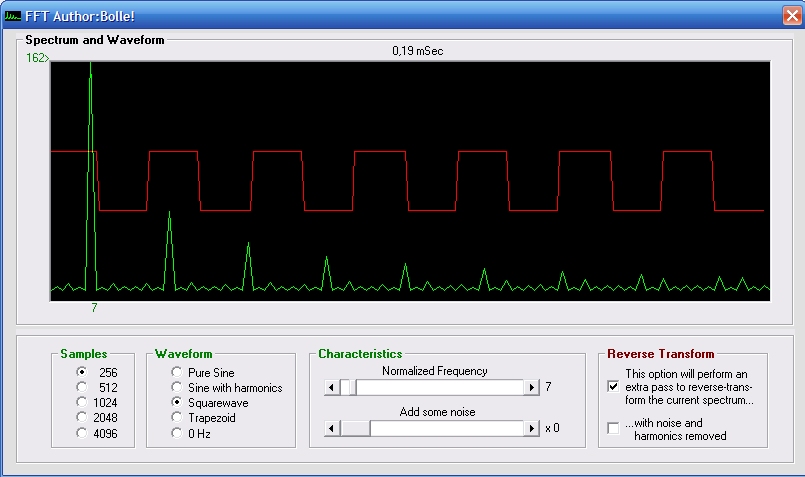Click the green '7' frequency marker label
805x477 pixels.
point(94,308)
